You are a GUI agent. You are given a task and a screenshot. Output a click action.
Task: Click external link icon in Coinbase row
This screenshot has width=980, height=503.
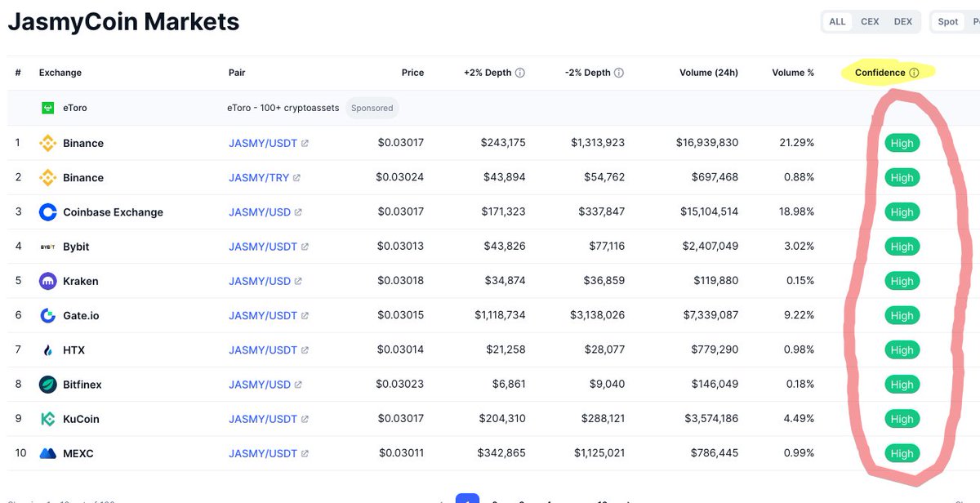pyautogui.click(x=299, y=212)
